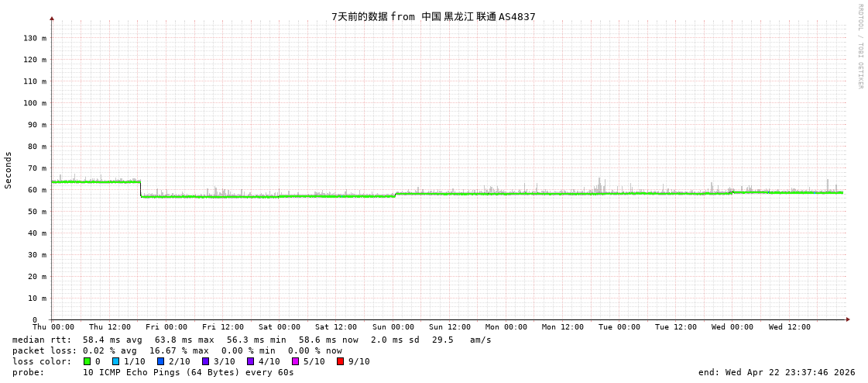Click the '100 m' y-axis tick label
868x383 pixels.
[35, 103]
